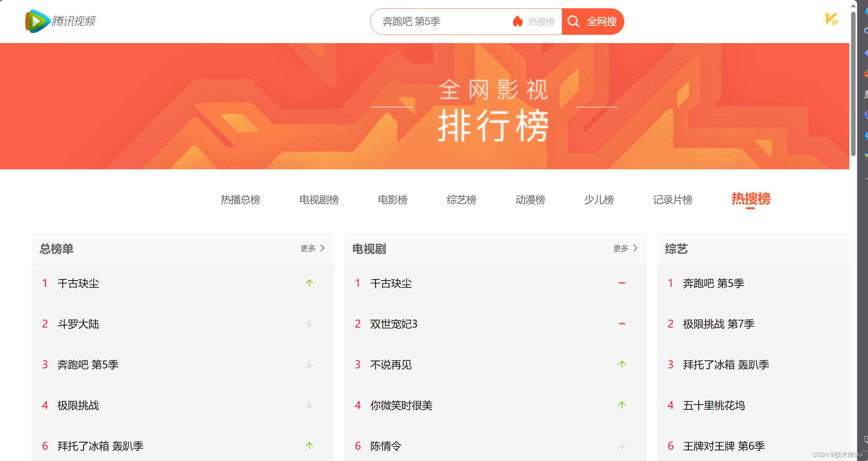Expand 更多 in the 总榜单 panel

(x=312, y=248)
